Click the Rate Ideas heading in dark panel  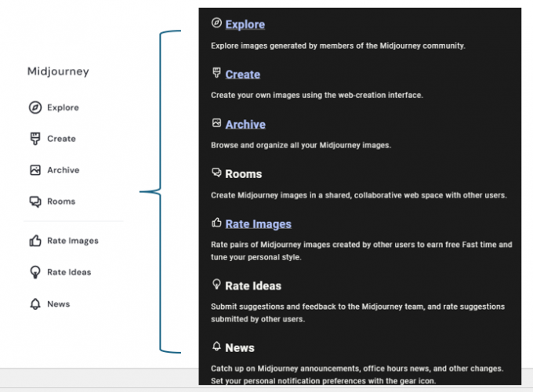pos(253,286)
